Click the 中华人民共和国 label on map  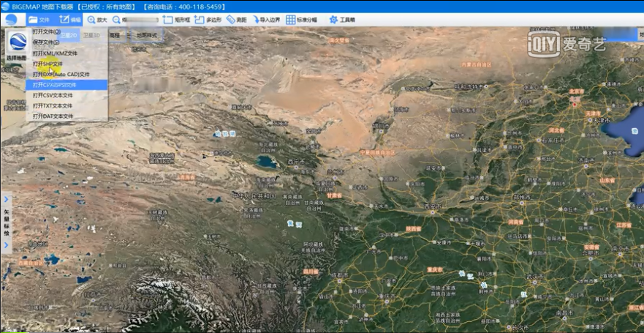coord(254,196)
